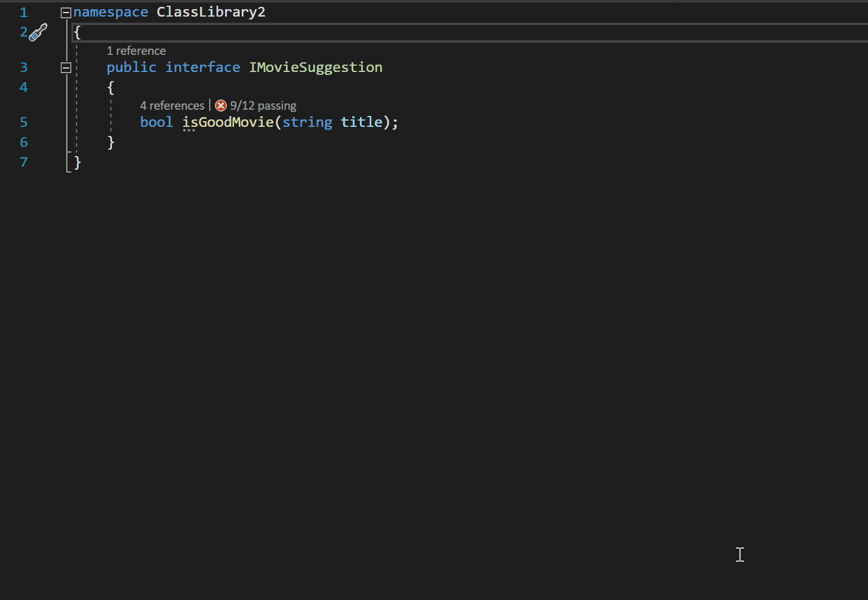This screenshot has height=600, width=868.
Task: Click line number 7 in the margin
Action: (23, 162)
